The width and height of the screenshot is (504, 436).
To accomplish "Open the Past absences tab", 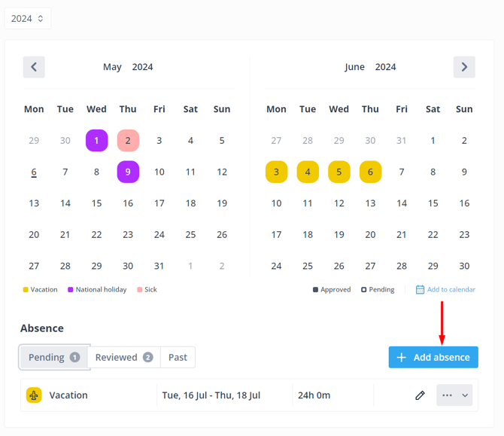I will coord(178,358).
